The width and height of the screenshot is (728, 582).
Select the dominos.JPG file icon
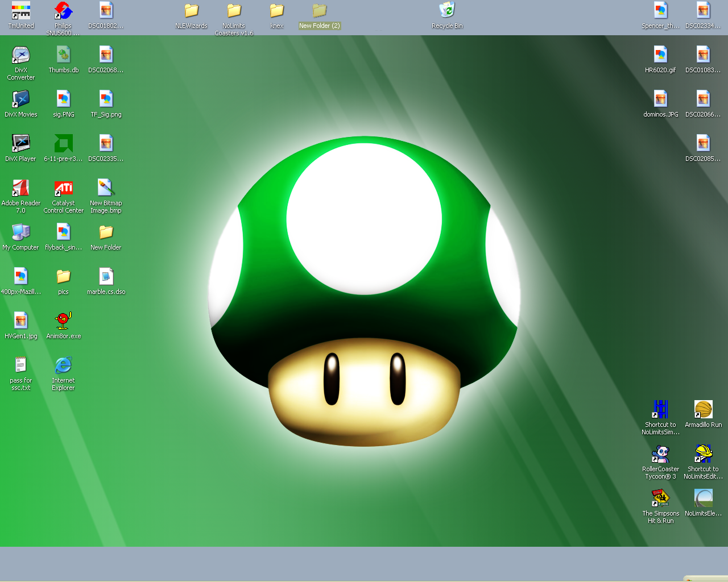(x=660, y=99)
